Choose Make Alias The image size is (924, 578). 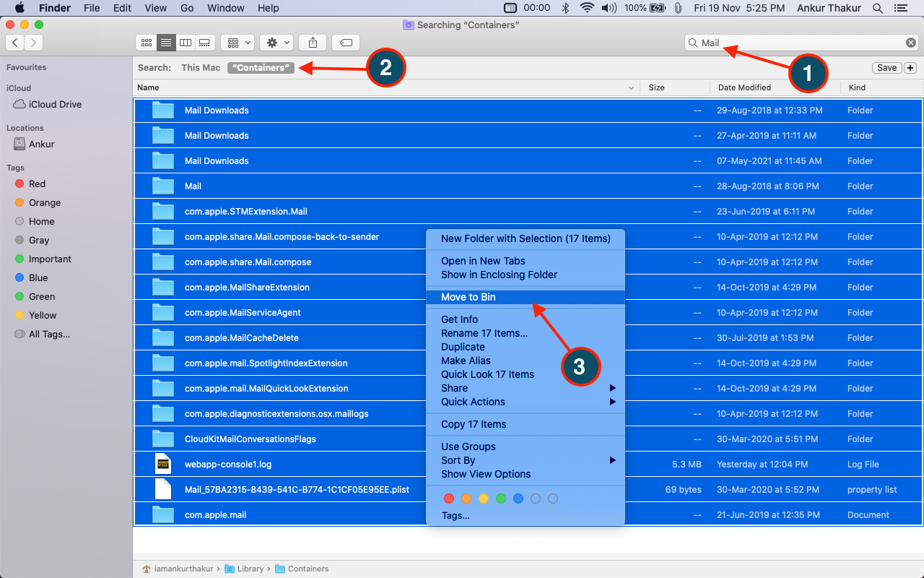[526, 361]
